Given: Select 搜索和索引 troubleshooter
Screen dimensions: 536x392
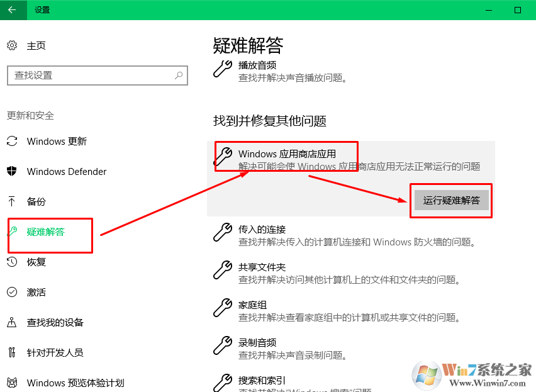Looking at the screenshot, I should pos(262,381).
